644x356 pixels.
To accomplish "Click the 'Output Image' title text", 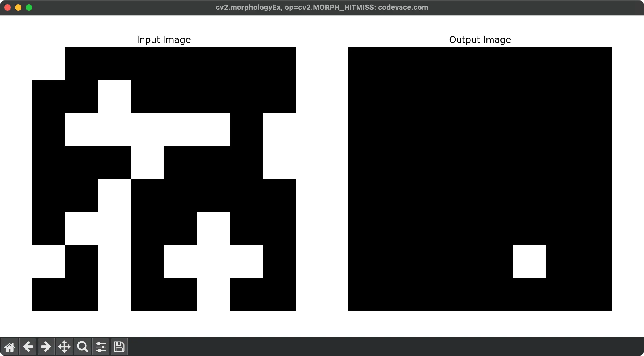I will (x=480, y=40).
